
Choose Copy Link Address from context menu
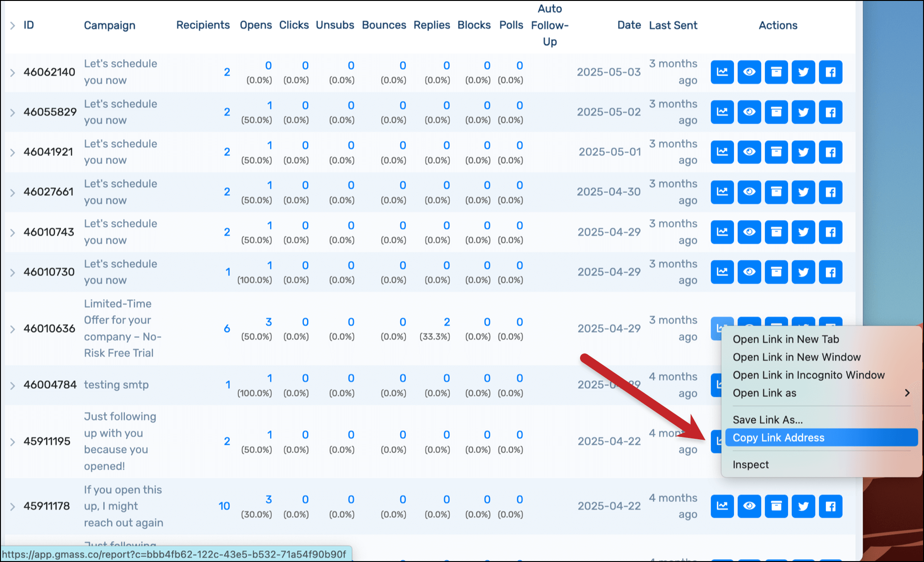tap(778, 437)
